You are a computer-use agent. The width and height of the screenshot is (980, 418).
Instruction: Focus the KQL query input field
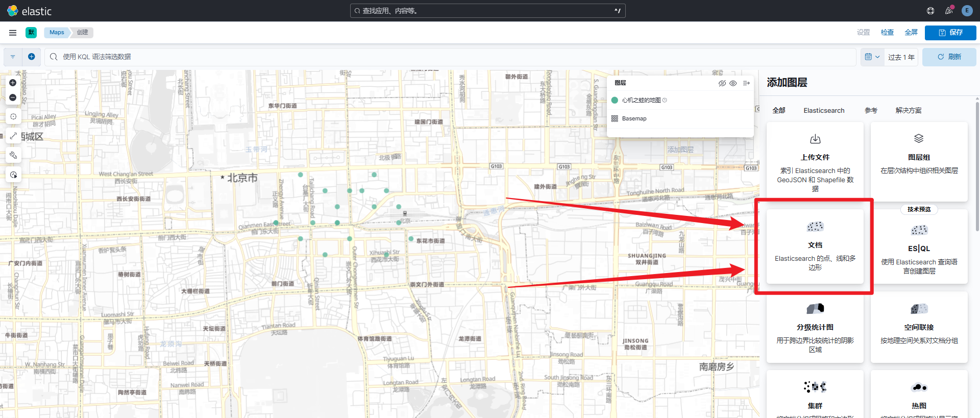pos(450,57)
